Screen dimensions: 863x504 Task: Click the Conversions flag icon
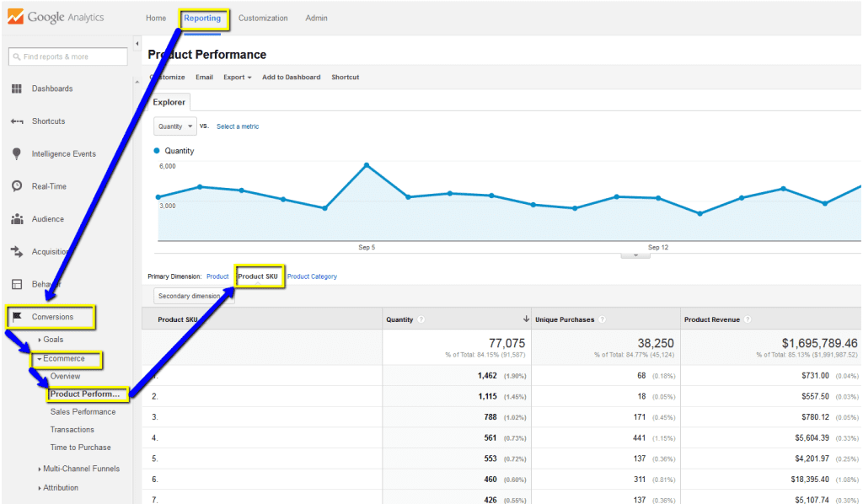point(17,316)
